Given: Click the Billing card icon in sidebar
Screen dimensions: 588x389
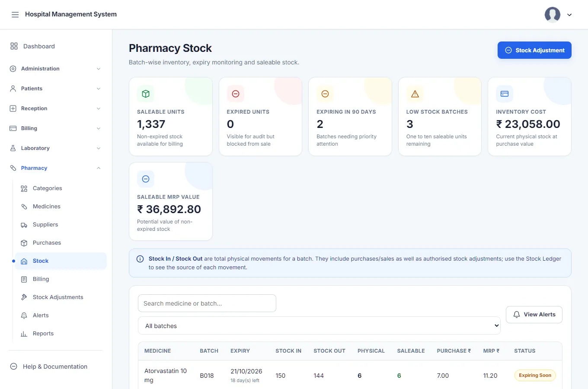Looking at the screenshot, I should (x=13, y=128).
